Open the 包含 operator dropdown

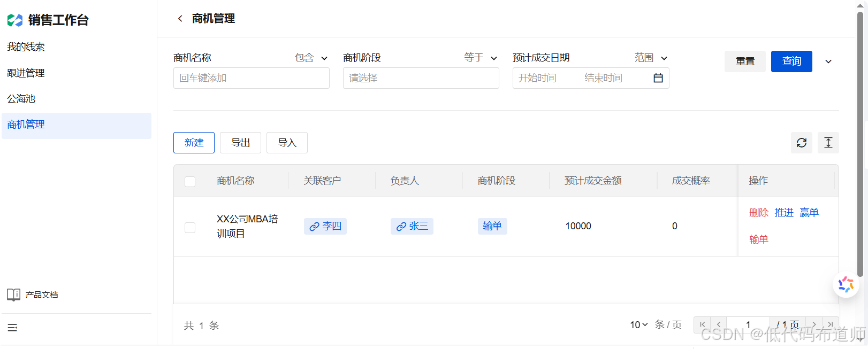coord(311,58)
